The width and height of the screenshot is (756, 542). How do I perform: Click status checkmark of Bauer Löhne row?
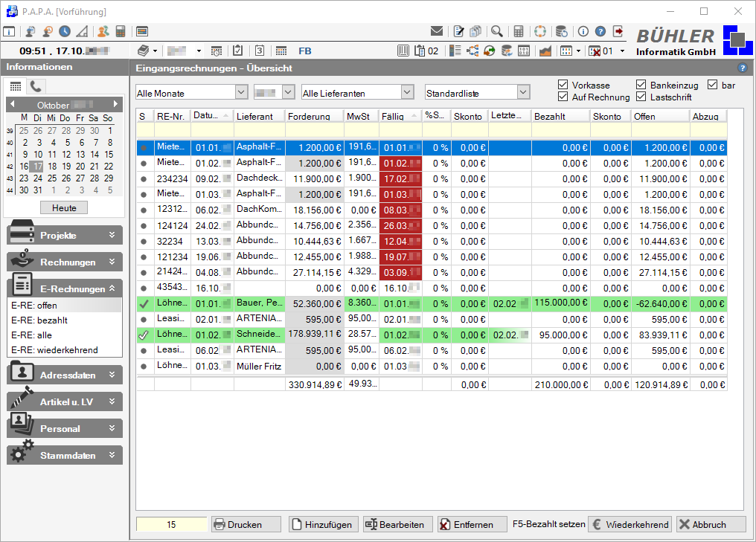tap(144, 304)
